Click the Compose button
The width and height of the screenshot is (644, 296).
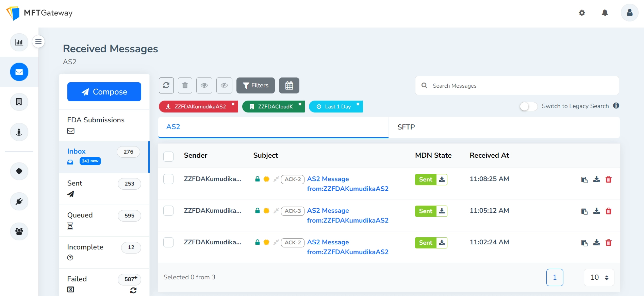pos(104,92)
